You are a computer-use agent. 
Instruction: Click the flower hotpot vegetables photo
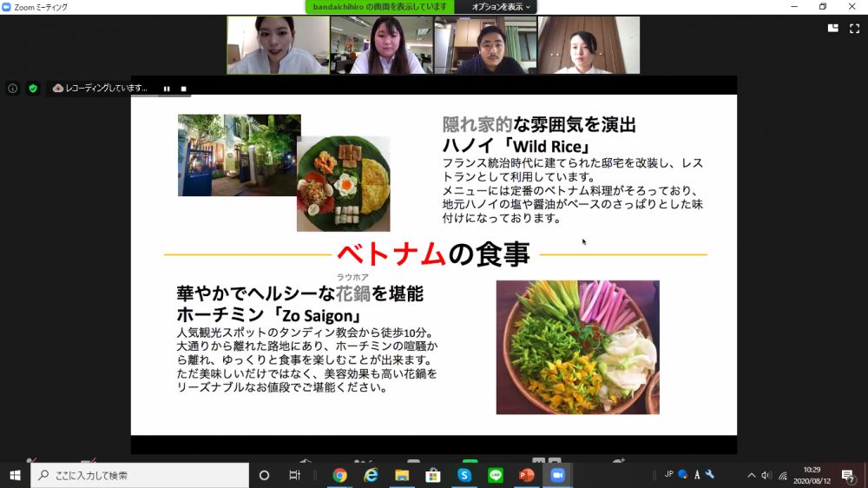[x=577, y=347]
